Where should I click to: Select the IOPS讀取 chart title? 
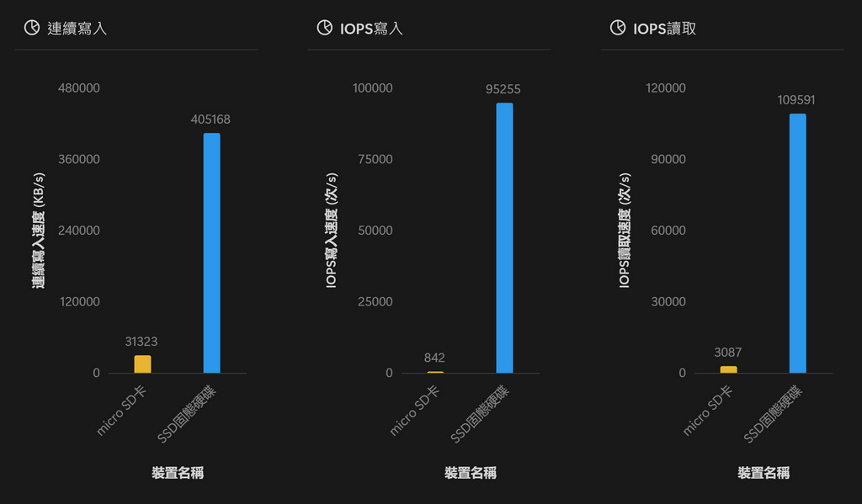tap(664, 29)
